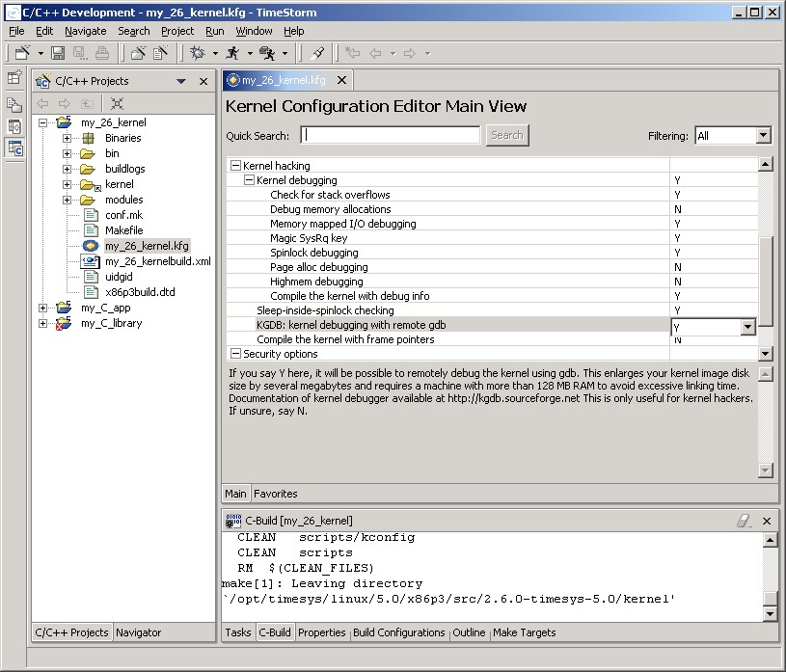Expand the my_C_library project
This screenshot has width=786, height=672.
point(43,323)
